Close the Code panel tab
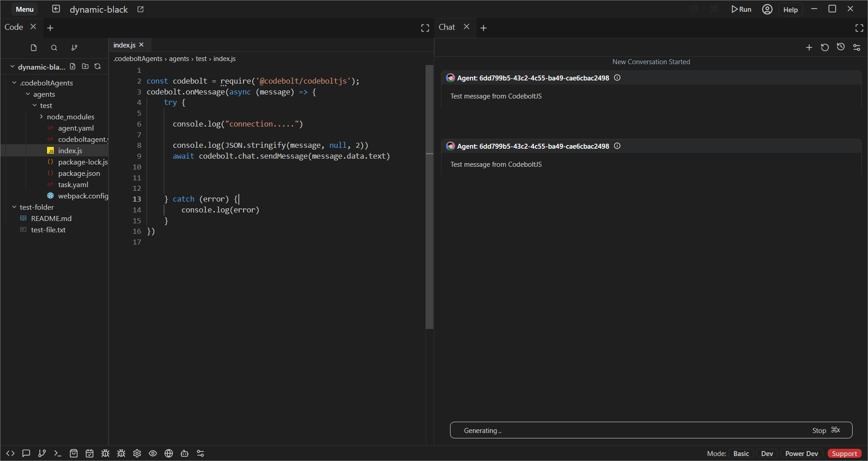The image size is (868, 461). click(x=33, y=27)
